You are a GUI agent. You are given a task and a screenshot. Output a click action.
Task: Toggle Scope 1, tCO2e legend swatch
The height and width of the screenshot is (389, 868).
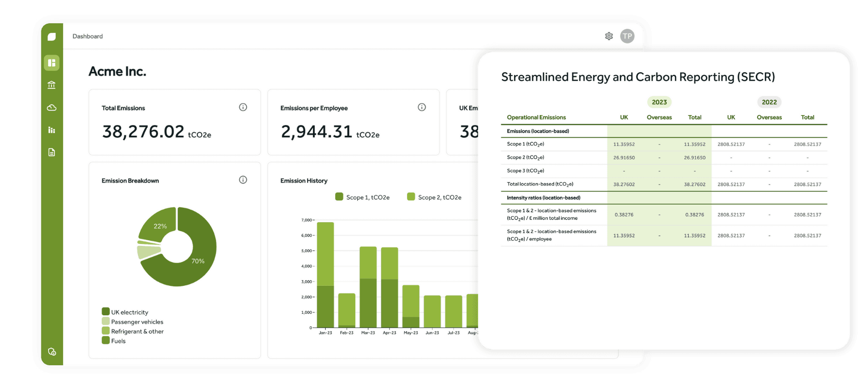click(339, 197)
